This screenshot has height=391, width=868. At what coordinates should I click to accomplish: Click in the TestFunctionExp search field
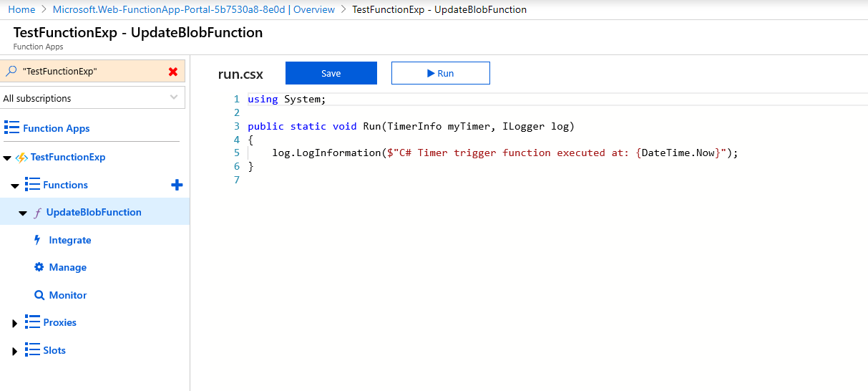[x=93, y=72]
